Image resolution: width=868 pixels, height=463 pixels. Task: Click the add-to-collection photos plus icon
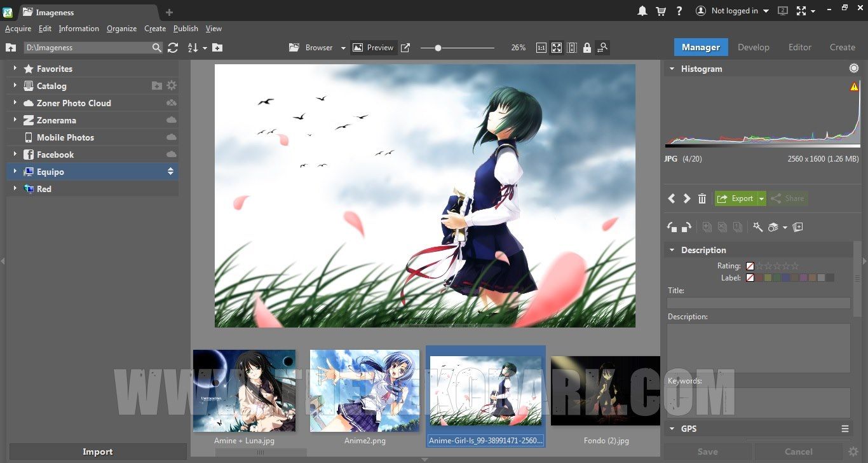798,227
